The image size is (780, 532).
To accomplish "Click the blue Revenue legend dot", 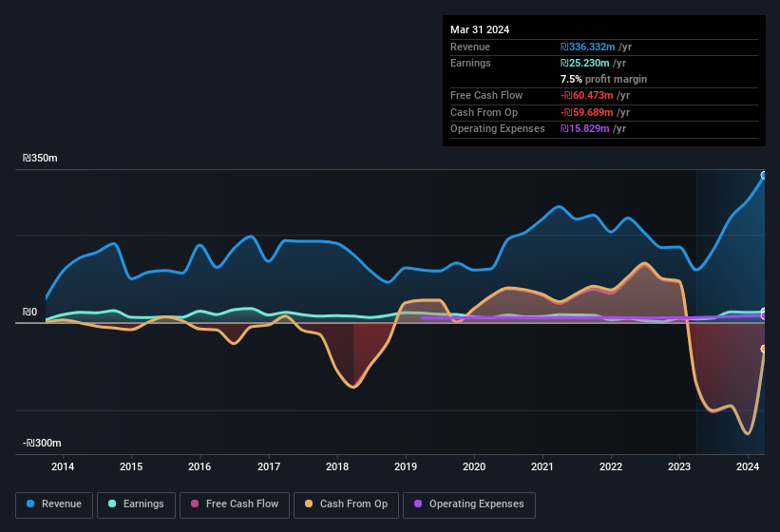I will [31, 504].
